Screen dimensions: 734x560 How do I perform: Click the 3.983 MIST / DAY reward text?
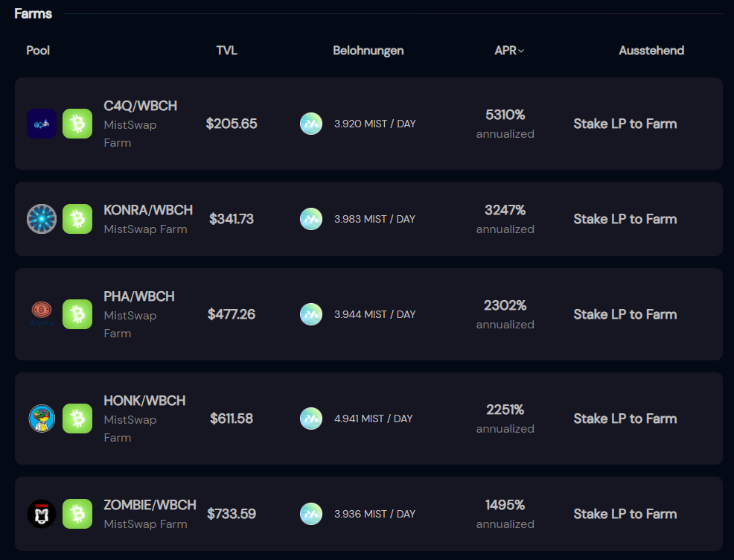click(x=374, y=219)
